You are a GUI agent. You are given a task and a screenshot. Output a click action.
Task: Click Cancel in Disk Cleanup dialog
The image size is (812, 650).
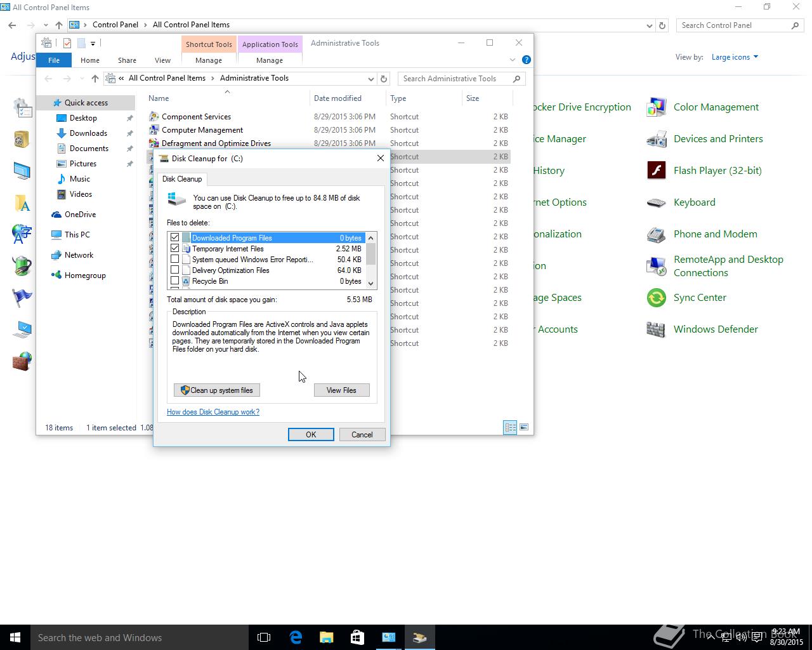tap(362, 435)
